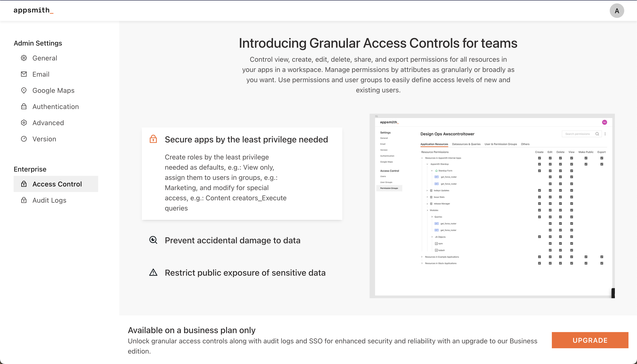Click the General gear icon

(24, 58)
